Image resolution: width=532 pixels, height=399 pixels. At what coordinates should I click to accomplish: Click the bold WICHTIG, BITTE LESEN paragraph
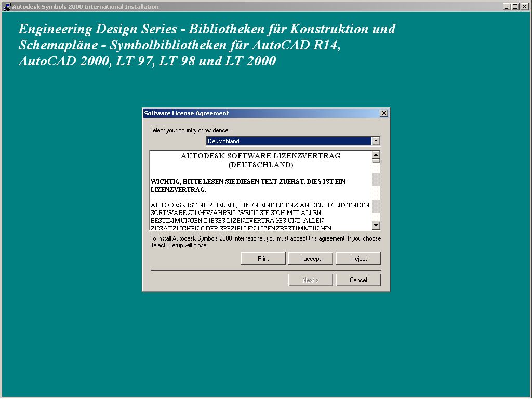coord(248,185)
